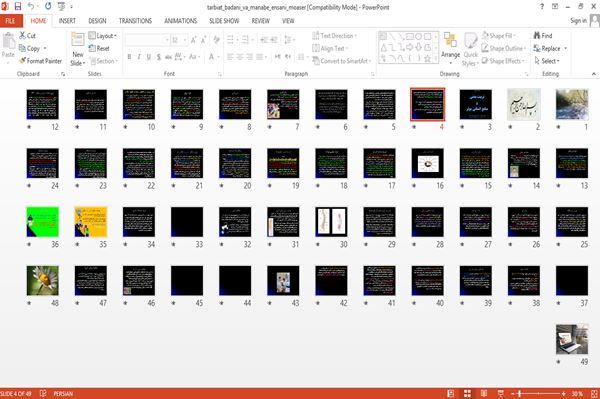Toggle Strikethrough formatting
The height and width of the screenshot is (399, 600).
168,57
